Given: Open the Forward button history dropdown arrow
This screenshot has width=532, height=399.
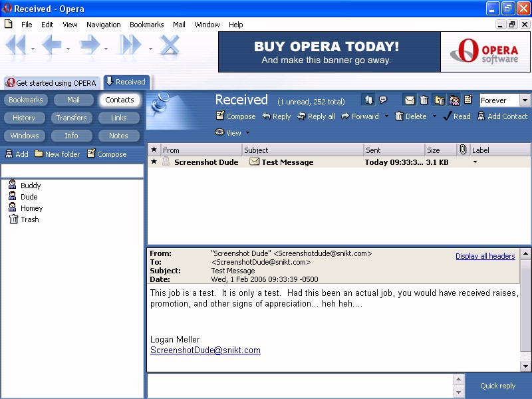Looking at the screenshot, I should 106,49.
